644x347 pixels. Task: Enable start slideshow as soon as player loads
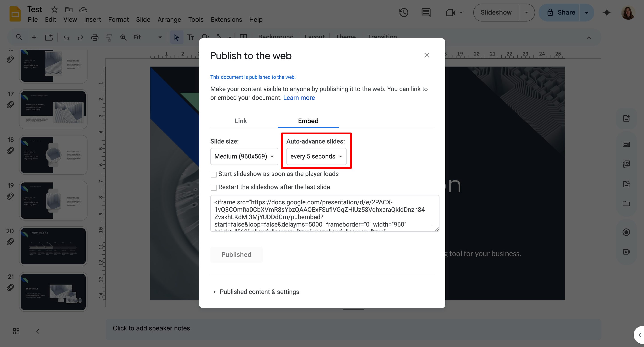click(213, 174)
